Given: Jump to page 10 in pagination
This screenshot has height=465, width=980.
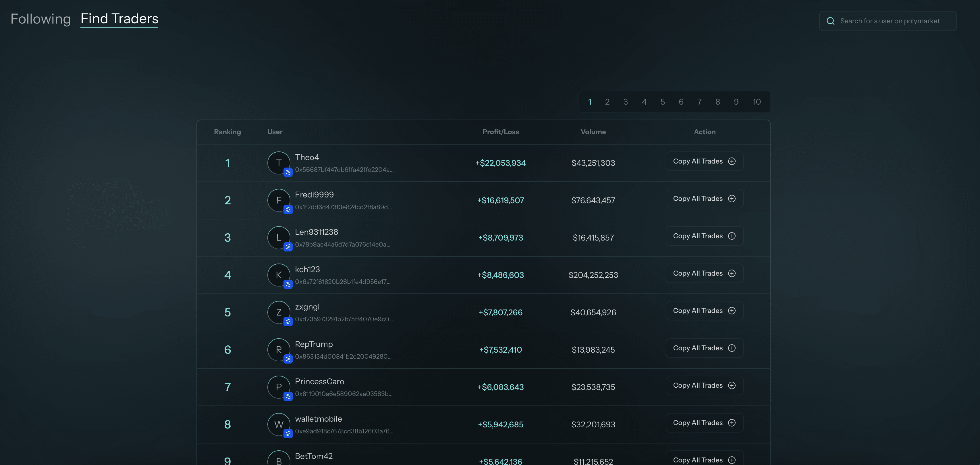Looking at the screenshot, I should click(x=756, y=102).
